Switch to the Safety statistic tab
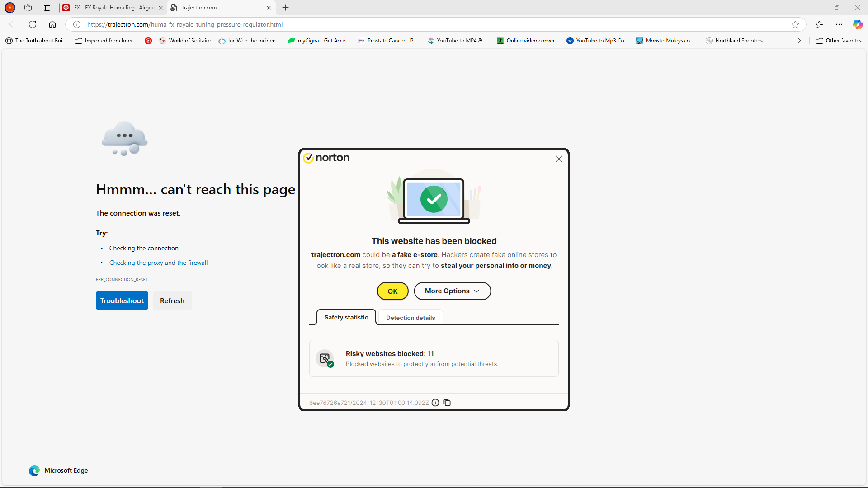This screenshot has height=488, width=868. click(346, 317)
